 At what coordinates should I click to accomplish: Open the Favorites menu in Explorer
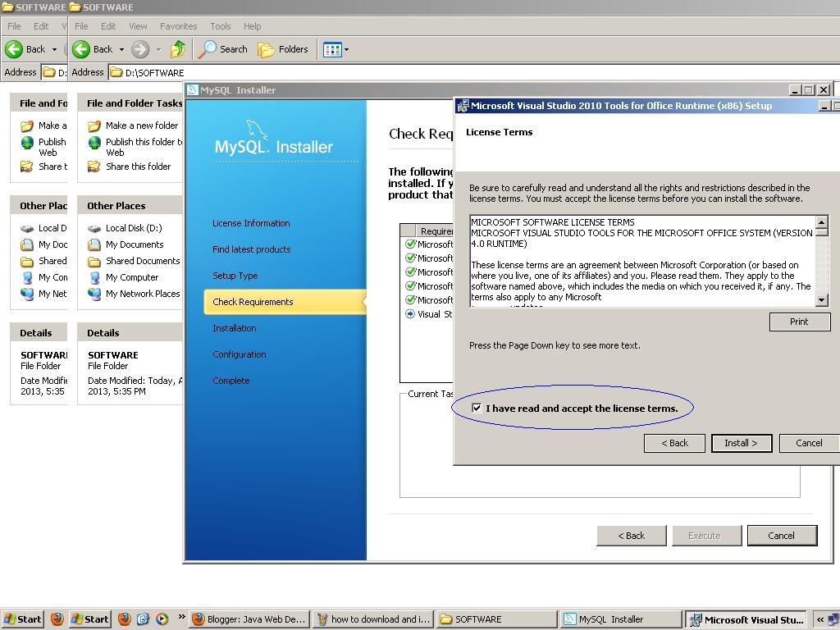tap(178, 26)
